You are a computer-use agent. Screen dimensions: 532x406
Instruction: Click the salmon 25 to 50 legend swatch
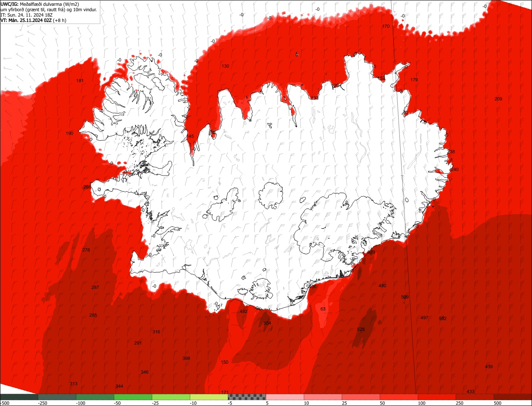tap(361, 397)
